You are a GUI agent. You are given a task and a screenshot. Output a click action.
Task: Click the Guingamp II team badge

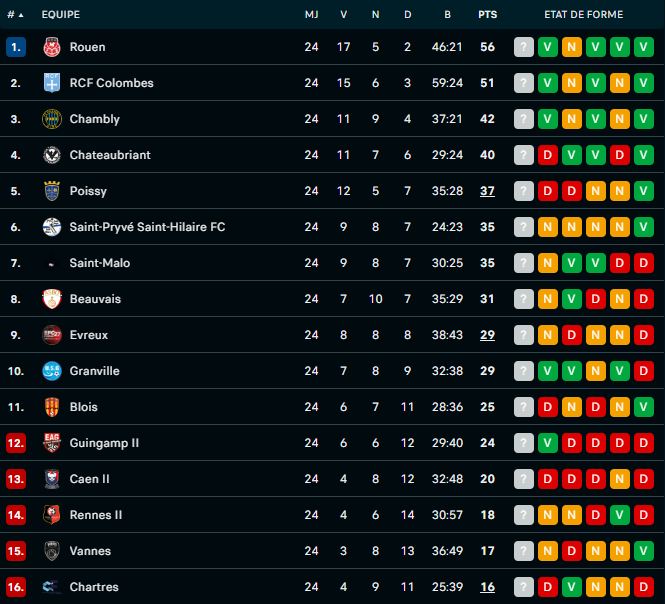coord(52,443)
